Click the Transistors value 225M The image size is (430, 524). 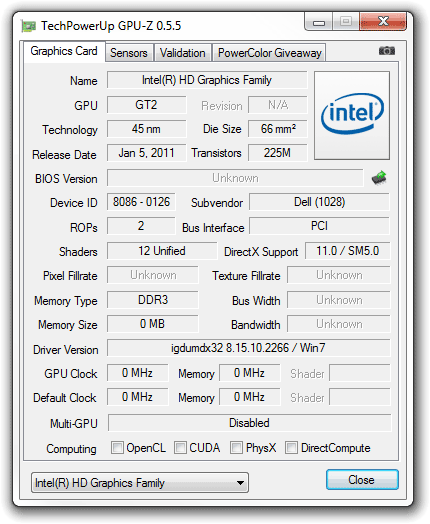point(278,153)
